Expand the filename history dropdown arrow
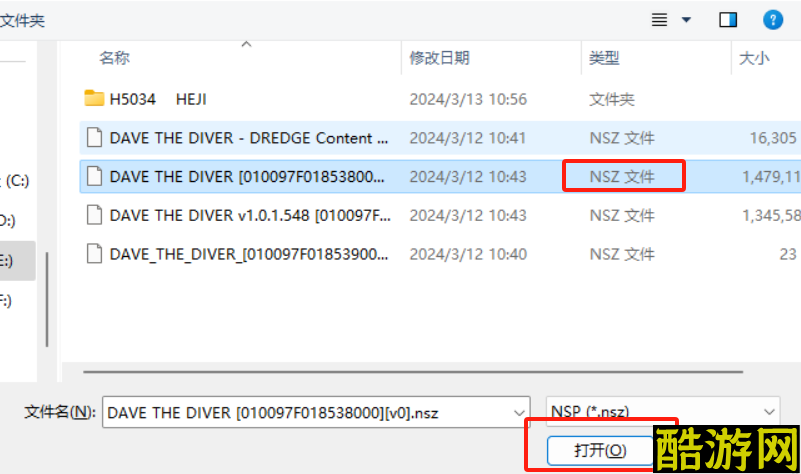801x474 pixels. pyautogui.click(x=520, y=413)
